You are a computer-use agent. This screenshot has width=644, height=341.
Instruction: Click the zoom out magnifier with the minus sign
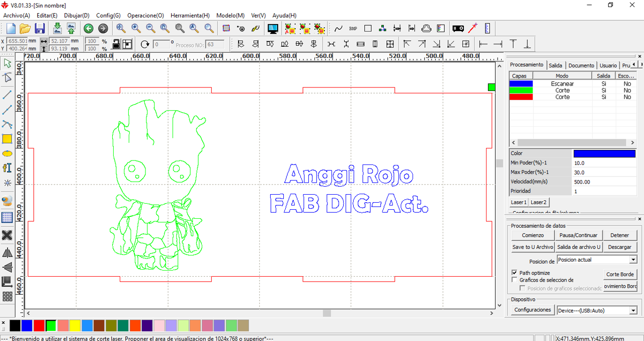[150, 28]
